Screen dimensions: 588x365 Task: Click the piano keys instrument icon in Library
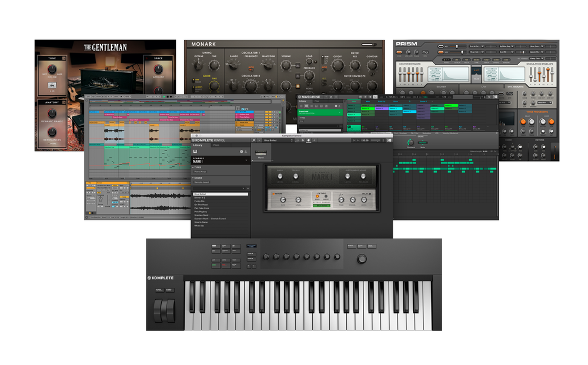click(196, 152)
